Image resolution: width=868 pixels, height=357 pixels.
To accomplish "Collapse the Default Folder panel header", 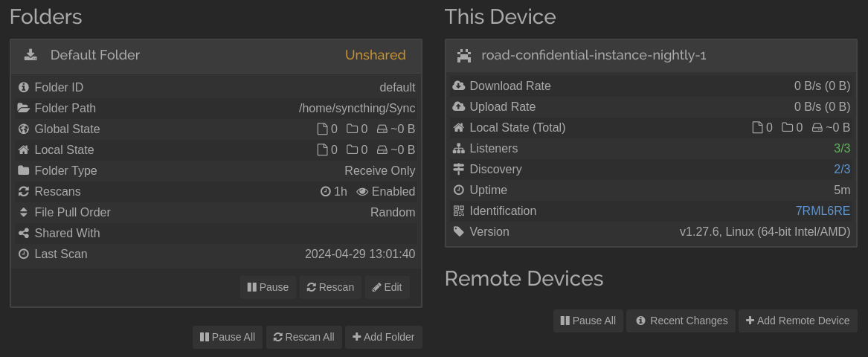I will tap(216, 55).
